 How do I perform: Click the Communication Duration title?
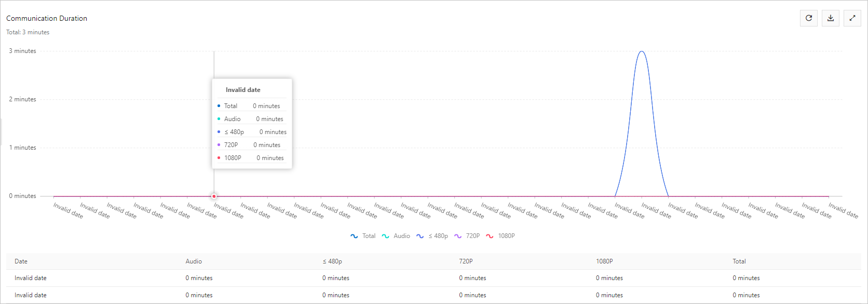click(47, 18)
